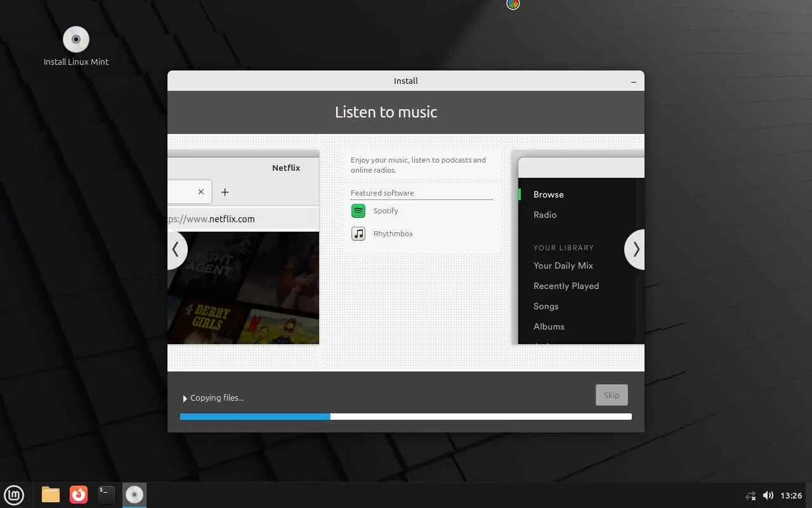Go to the previous slide
Screen dimensions: 812x508
[x=176, y=250]
